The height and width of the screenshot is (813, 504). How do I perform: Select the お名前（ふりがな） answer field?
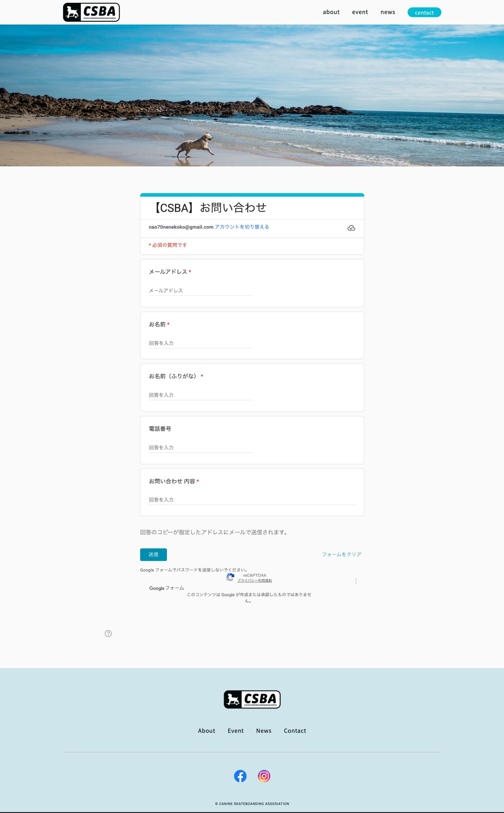200,395
